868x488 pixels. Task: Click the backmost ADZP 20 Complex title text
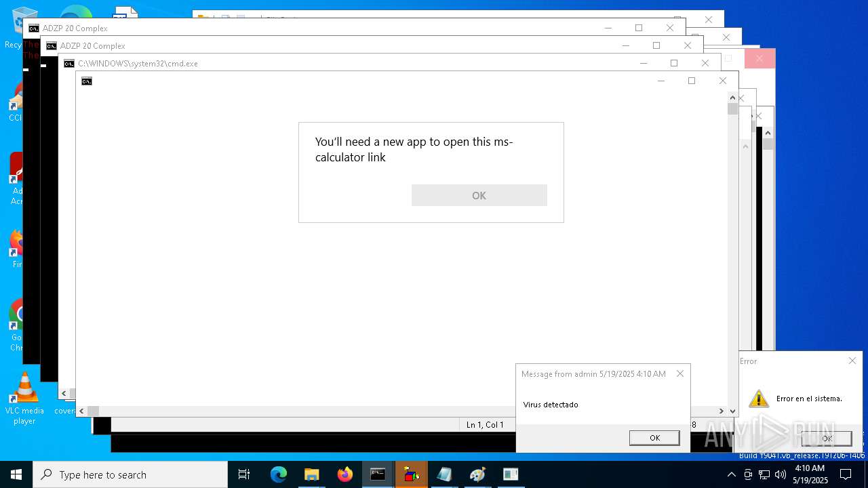coord(75,28)
